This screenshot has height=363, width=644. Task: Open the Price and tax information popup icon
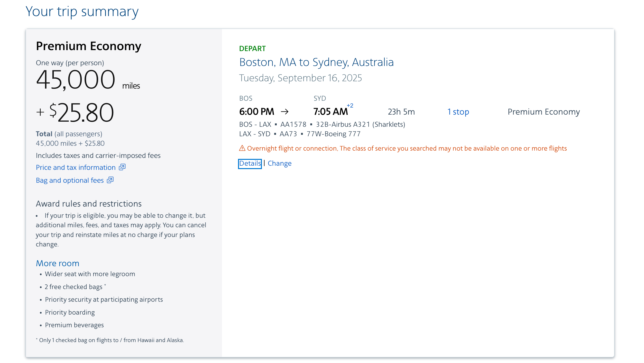pos(122,167)
